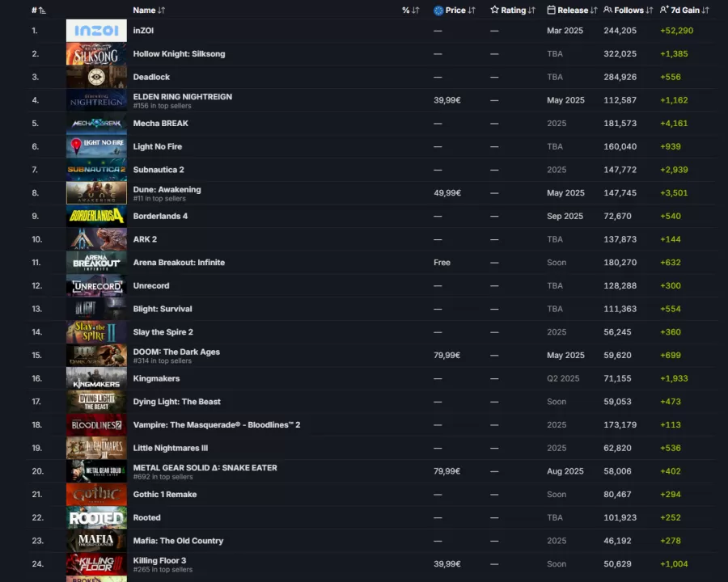Sort by the discount percent column
This screenshot has height=582, width=728.
(410, 11)
